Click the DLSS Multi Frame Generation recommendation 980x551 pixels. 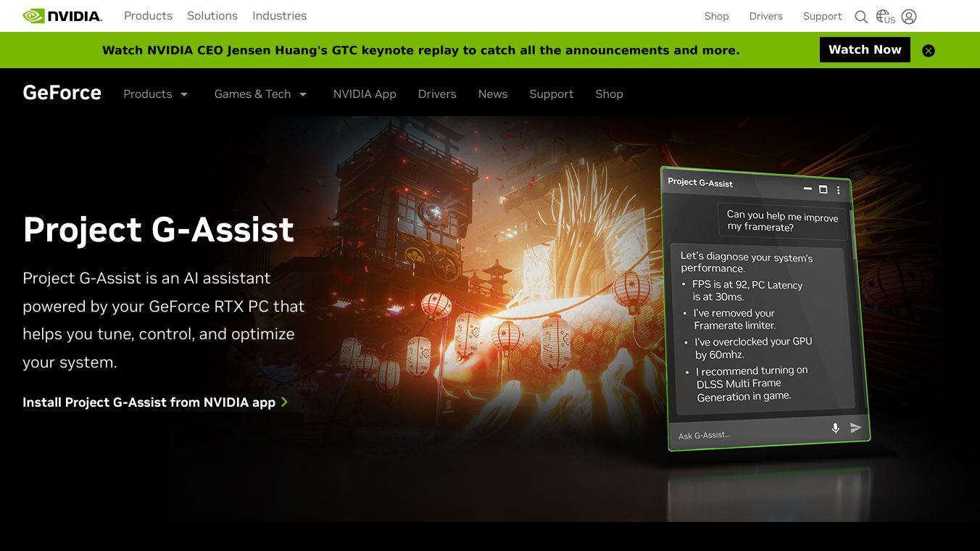pos(752,384)
